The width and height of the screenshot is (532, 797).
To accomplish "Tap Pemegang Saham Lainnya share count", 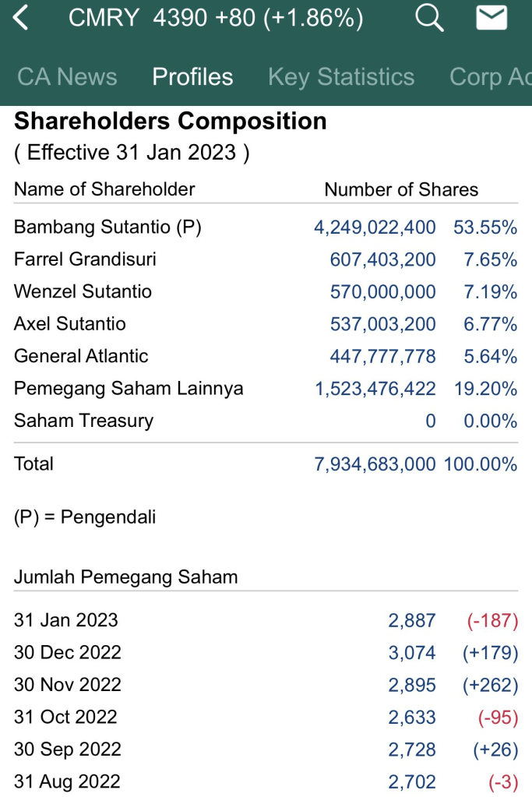I will click(x=375, y=389).
